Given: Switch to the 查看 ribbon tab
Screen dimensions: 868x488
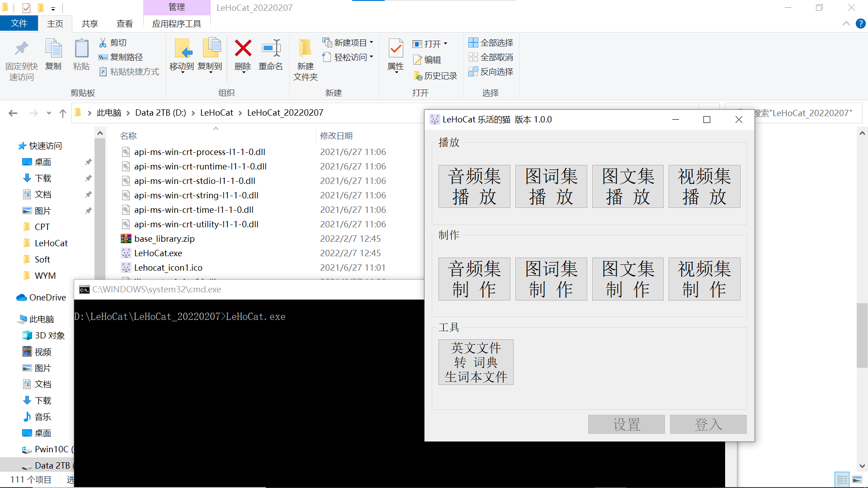Looking at the screenshot, I should [125, 23].
